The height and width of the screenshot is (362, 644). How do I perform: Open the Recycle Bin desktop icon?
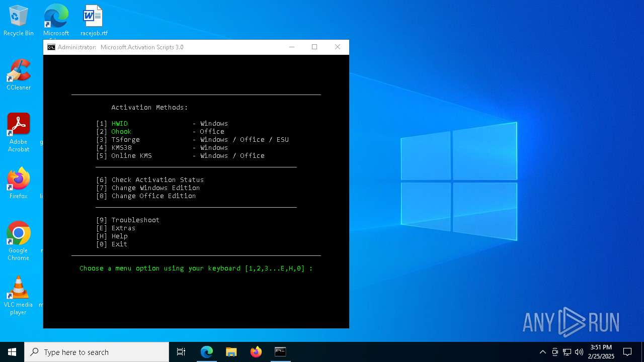pos(19,20)
